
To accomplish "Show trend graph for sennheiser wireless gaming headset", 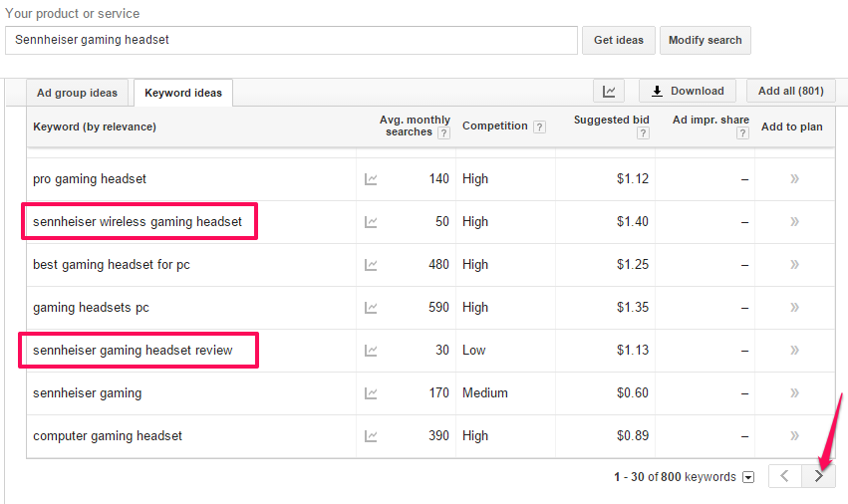I will 371,222.
